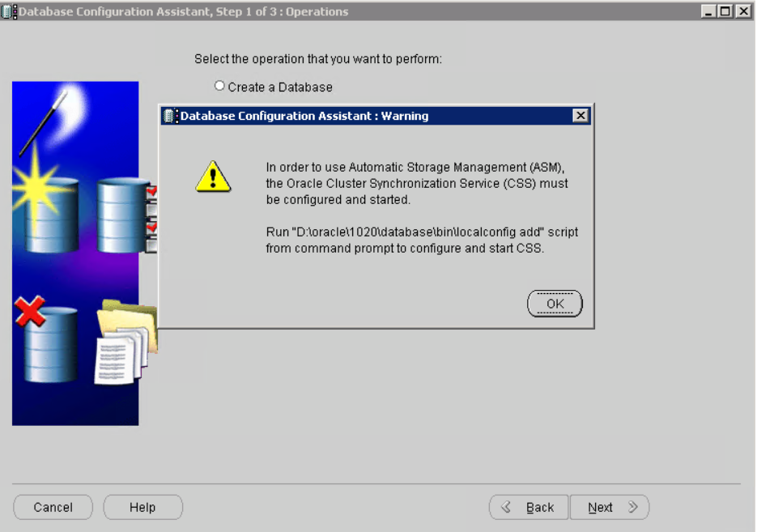Open Help for the Operations step

click(x=142, y=507)
